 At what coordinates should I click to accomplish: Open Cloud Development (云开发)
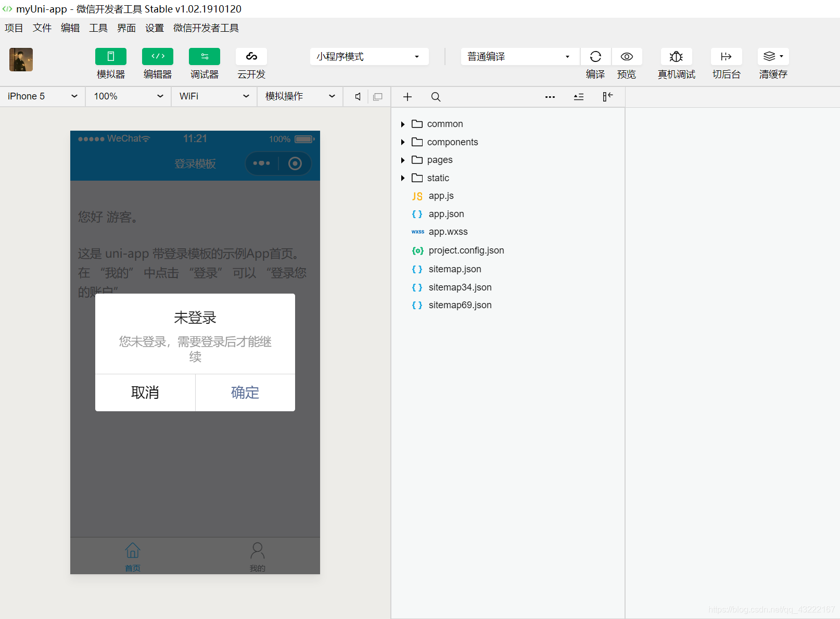(x=251, y=57)
